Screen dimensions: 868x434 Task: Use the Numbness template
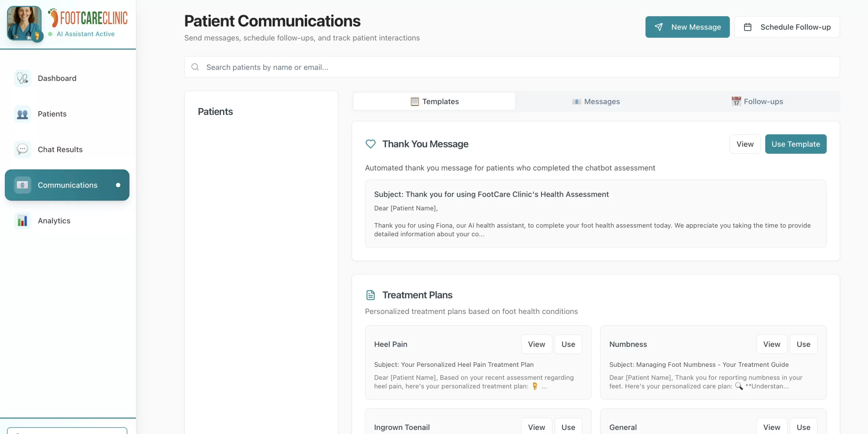804,344
